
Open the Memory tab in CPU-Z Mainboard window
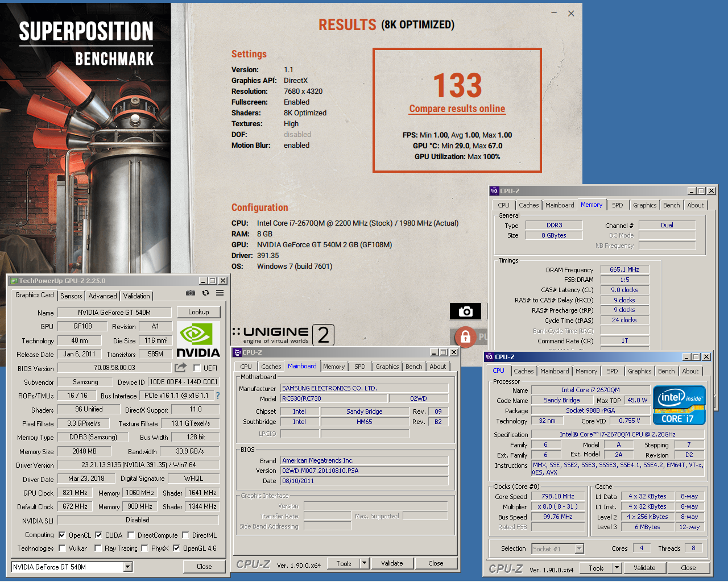(x=334, y=367)
